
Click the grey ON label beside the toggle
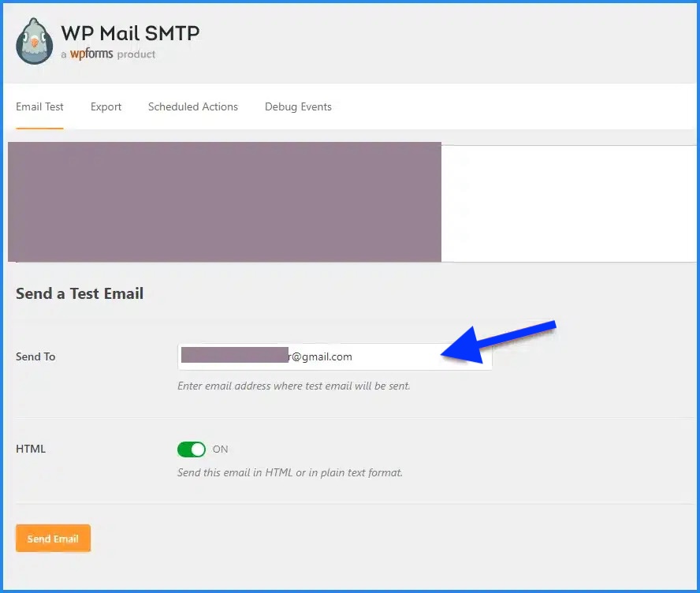point(220,449)
